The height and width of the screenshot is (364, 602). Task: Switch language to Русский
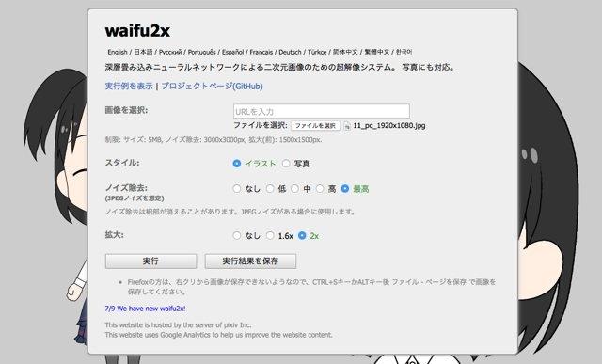170,52
